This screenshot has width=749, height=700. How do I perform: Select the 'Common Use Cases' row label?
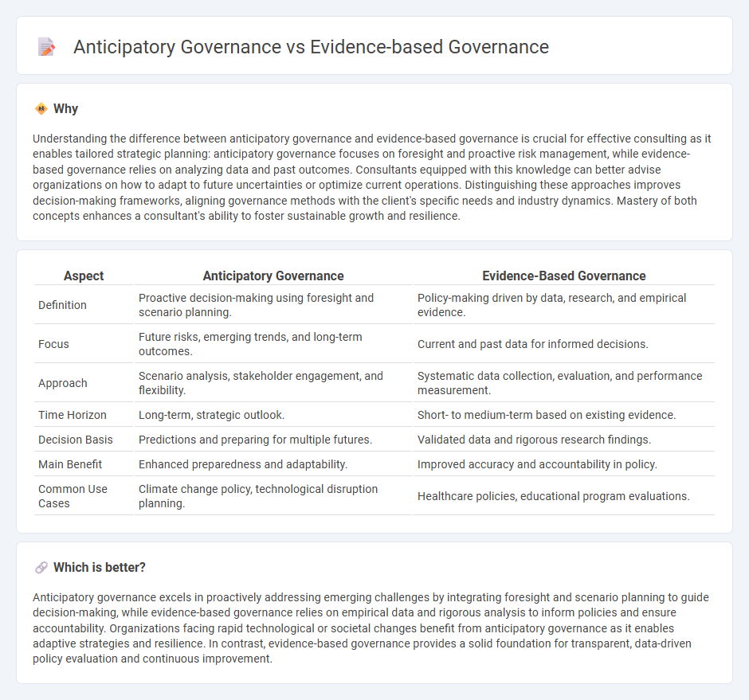point(73,496)
